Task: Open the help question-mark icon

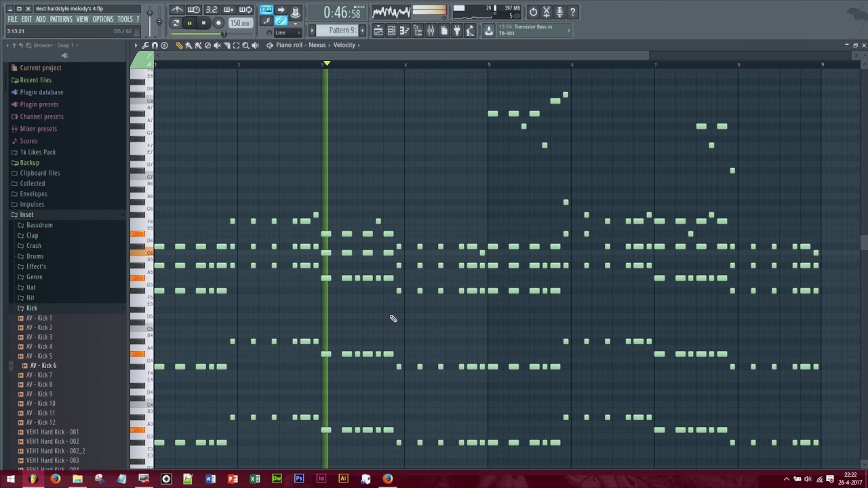Action: 572,12
